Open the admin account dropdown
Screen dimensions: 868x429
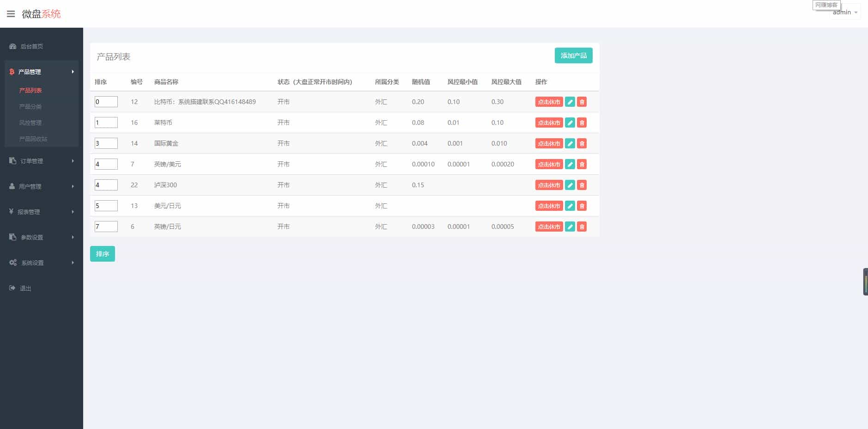[x=842, y=12]
